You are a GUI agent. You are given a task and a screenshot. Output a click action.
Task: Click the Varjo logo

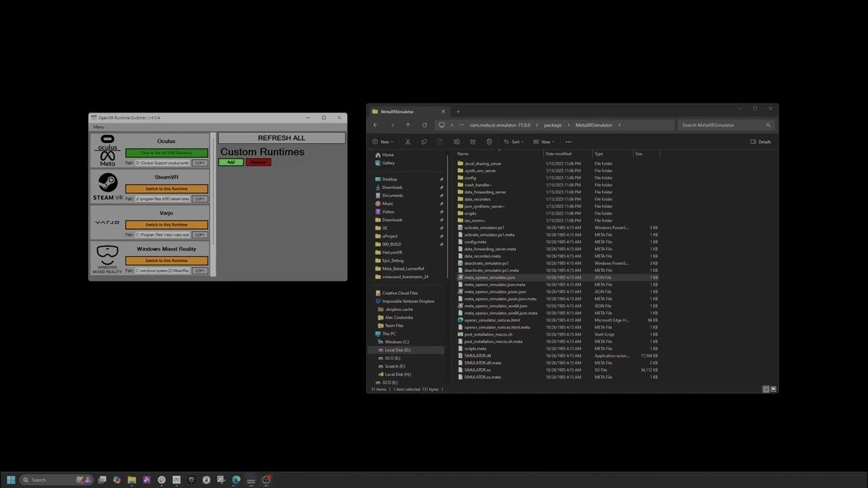107,222
